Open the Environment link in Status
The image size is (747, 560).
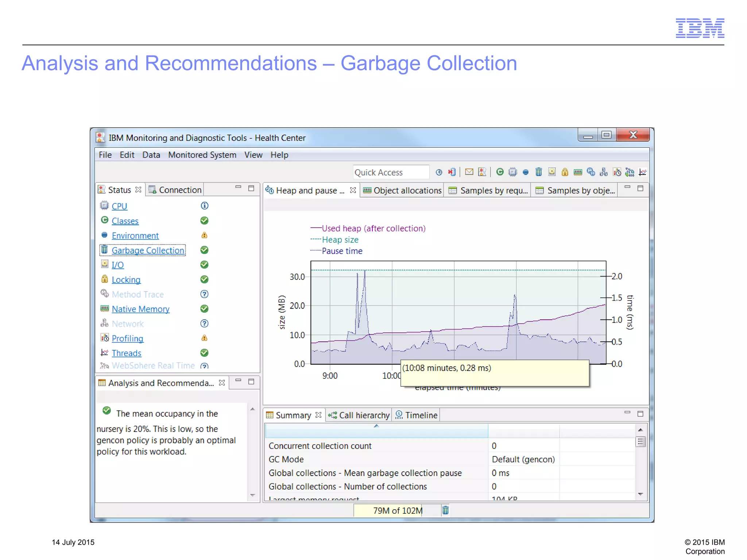click(135, 236)
